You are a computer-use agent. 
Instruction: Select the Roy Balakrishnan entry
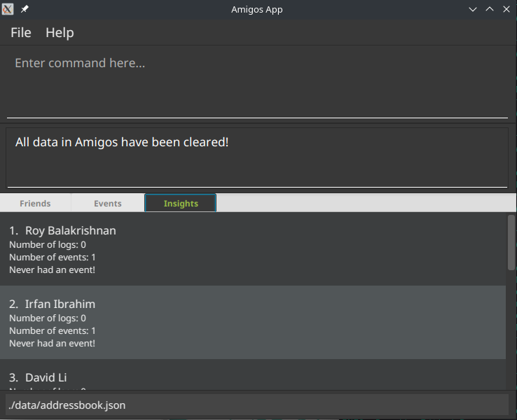click(x=253, y=249)
